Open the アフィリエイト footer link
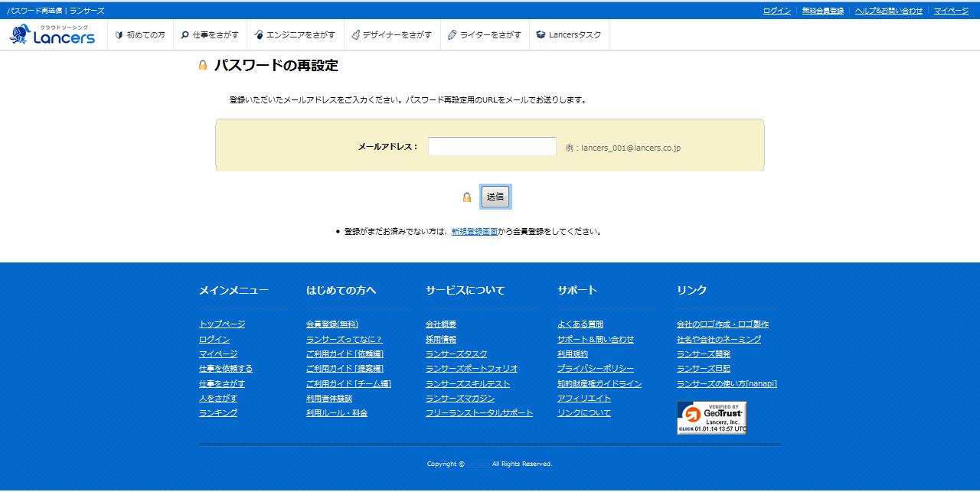This screenshot has width=980, height=492. 584,398
